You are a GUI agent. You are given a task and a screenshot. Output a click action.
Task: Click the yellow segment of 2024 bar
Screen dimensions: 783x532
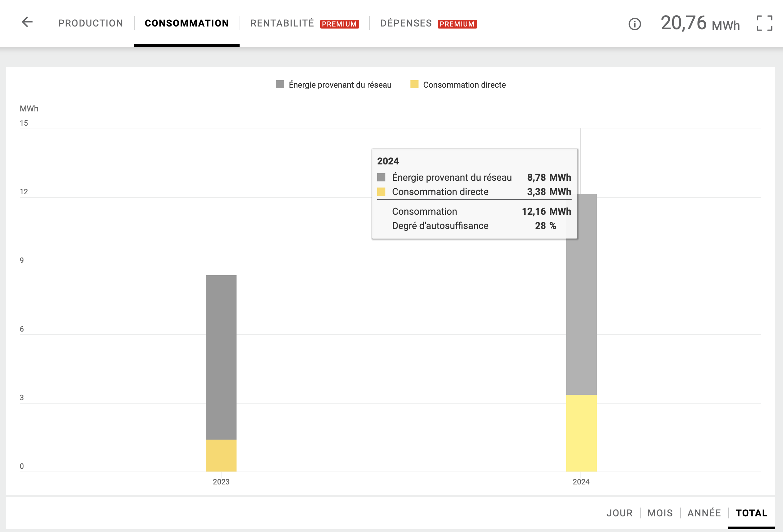581,433
